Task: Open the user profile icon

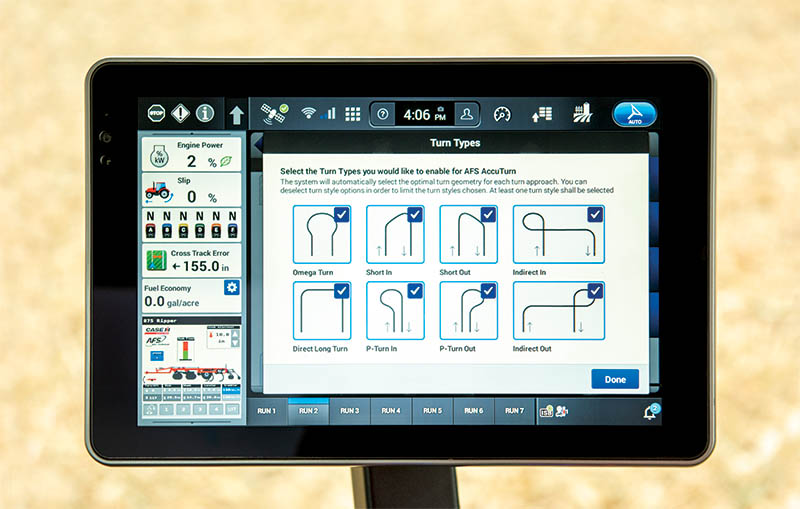Action: (466, 114)
